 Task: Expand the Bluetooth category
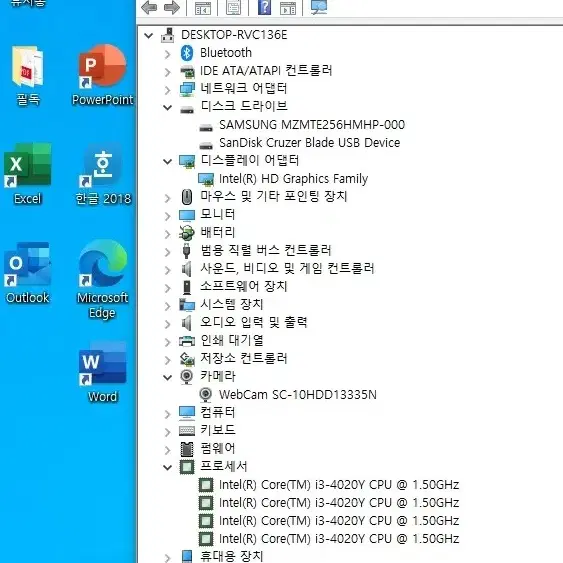[167, 54]
